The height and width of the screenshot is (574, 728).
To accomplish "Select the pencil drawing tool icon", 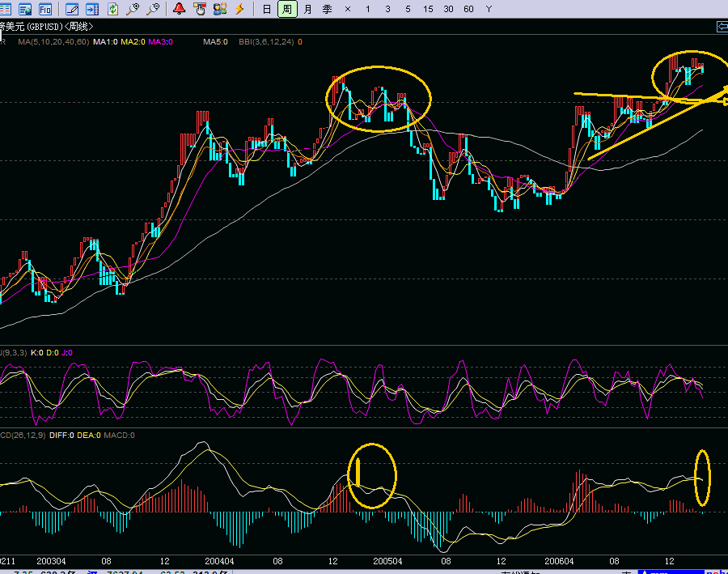I will tap(72, 9).
